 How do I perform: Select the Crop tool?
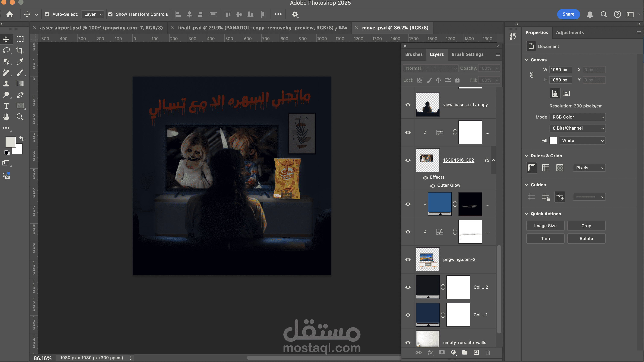click(20, 50)
